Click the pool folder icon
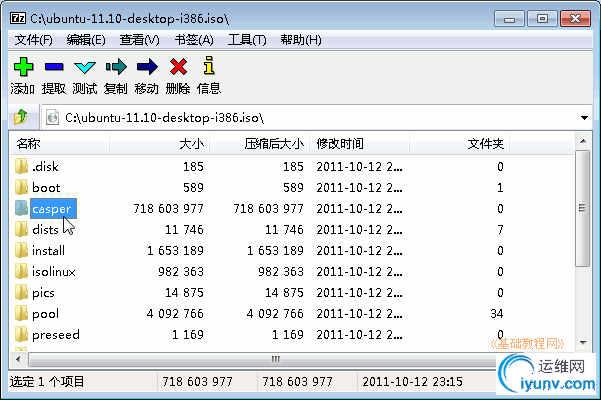 click(21, 314)
